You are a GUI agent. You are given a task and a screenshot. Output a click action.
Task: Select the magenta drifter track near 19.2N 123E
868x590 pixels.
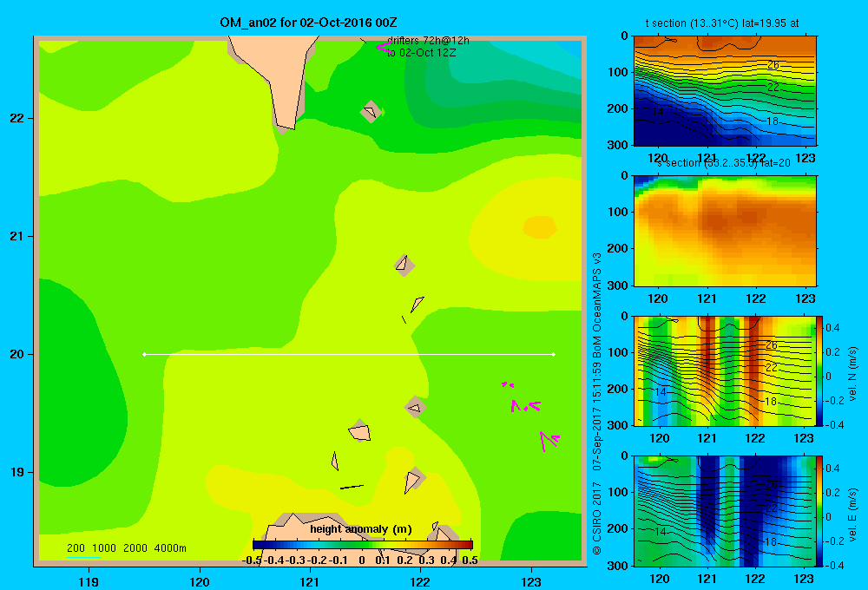point(549,441)
